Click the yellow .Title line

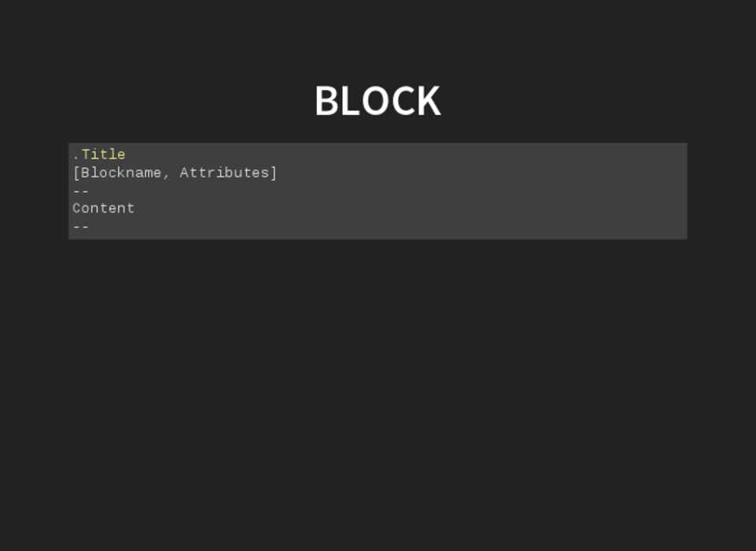(x=99, y=155)
